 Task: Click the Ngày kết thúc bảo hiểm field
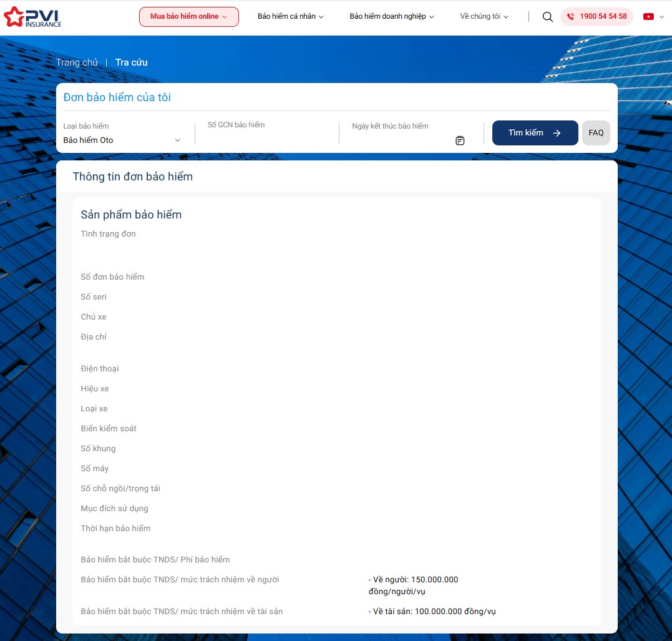pyautogui.click(x=408, y=133)
